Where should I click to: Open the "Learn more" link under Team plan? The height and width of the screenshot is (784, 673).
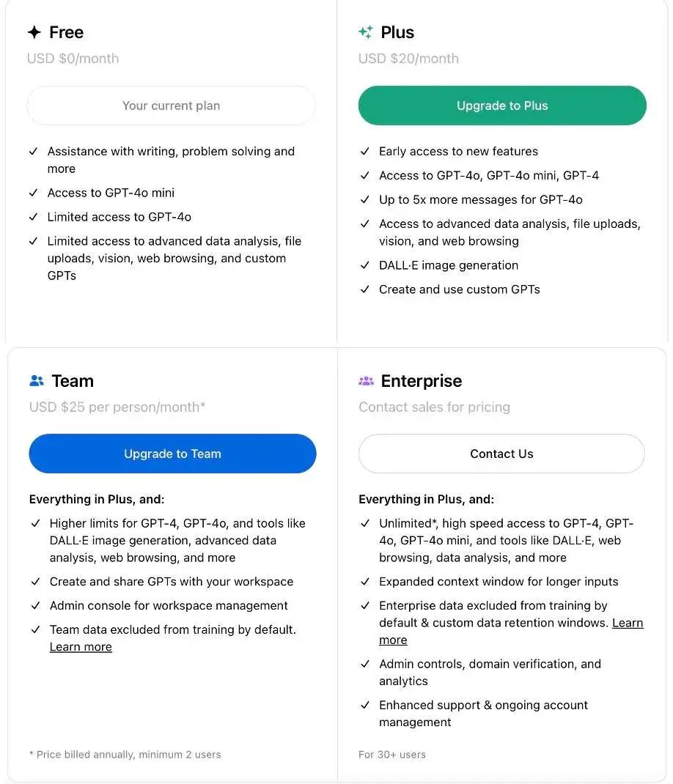coord(81,646)
